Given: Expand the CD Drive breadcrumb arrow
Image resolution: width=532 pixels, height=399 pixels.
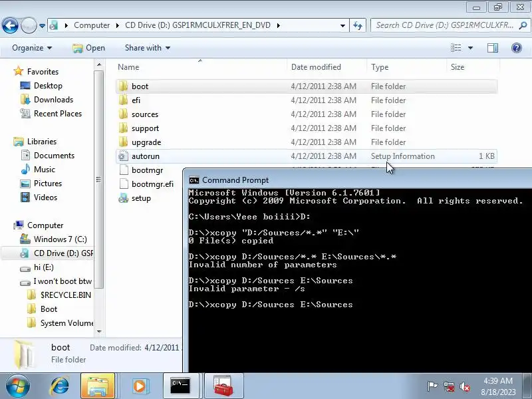Looking at the screenshot, I should tap(279, 26).
